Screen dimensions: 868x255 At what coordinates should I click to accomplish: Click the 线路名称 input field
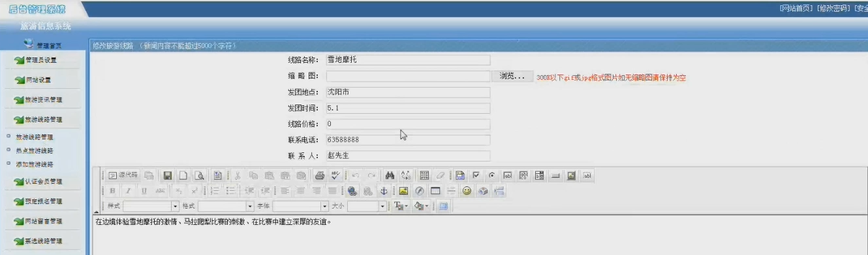[408, 60]
